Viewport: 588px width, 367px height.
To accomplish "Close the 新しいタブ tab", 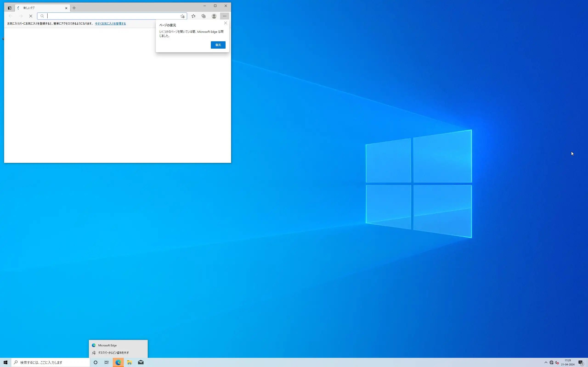I will coord(66,8).
